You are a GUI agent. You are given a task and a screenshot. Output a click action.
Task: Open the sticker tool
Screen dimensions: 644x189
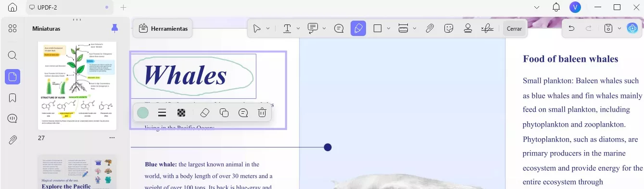[449, 28]
